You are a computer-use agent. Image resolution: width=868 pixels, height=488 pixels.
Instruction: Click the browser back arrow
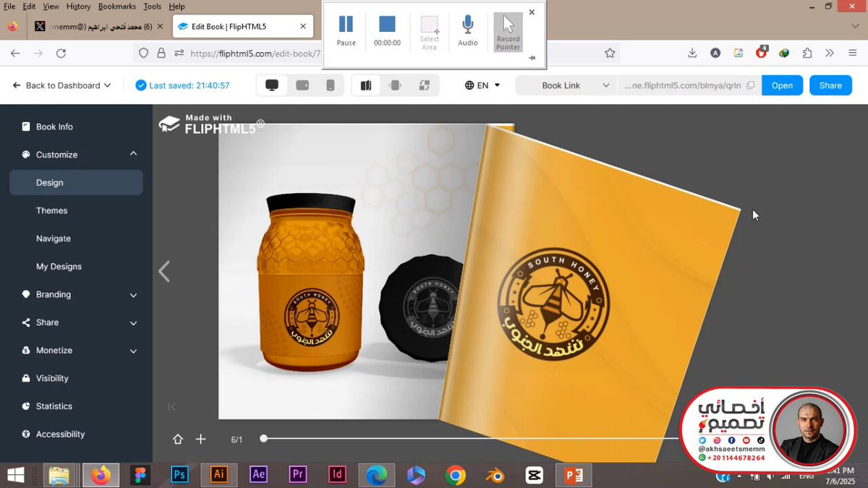[15, 53]
